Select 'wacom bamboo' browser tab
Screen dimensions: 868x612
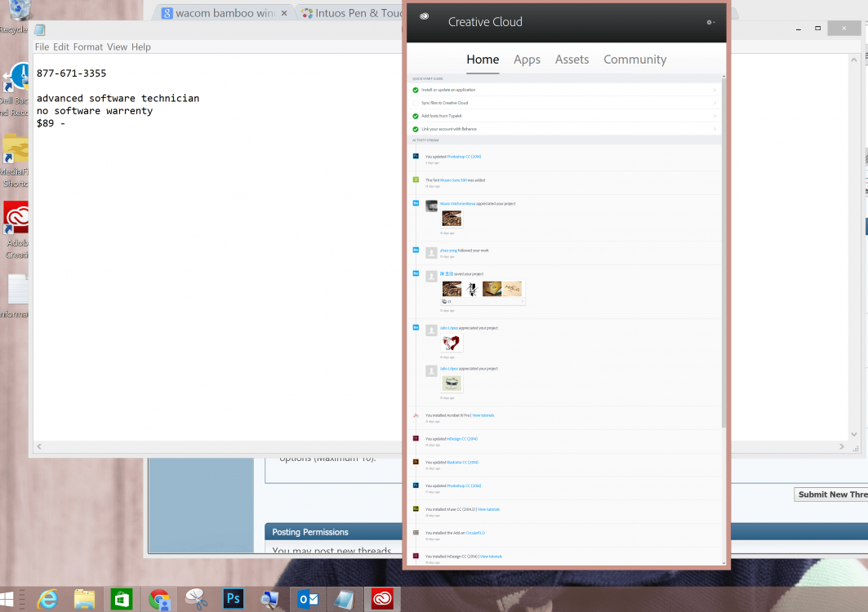point(221,13)
